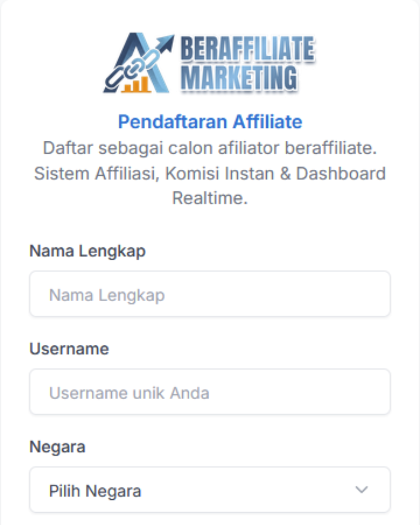Click the Negara field label
This screenshot has height=525, width=420.
[x=57, y=447]
